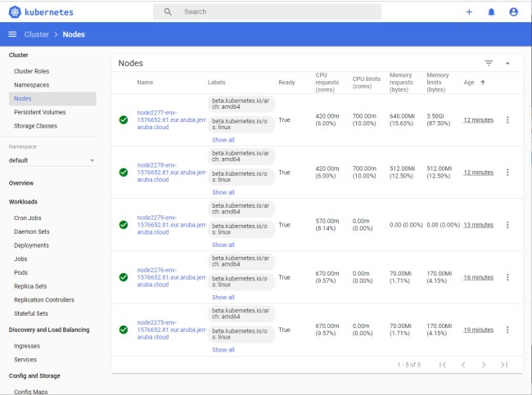Click the Cluster breadcrumb link
This screenshot has width=532, height=395.
coord(37,34)
